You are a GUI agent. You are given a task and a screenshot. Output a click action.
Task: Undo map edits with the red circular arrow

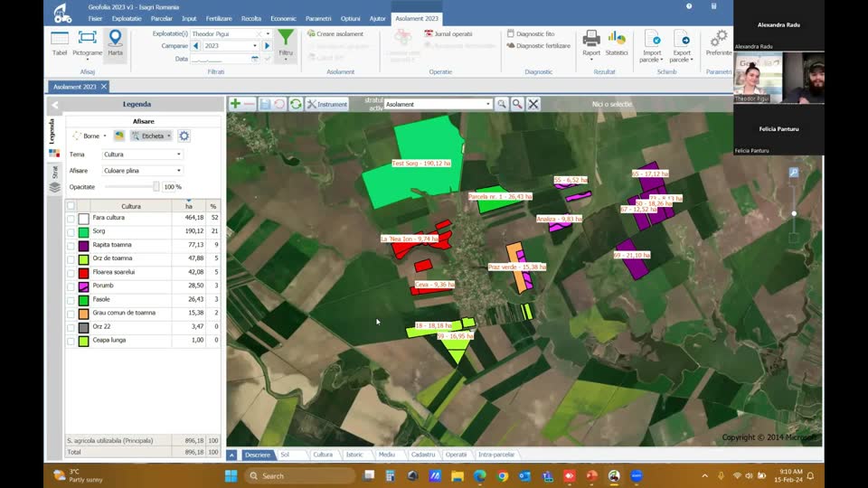(279, 104)
